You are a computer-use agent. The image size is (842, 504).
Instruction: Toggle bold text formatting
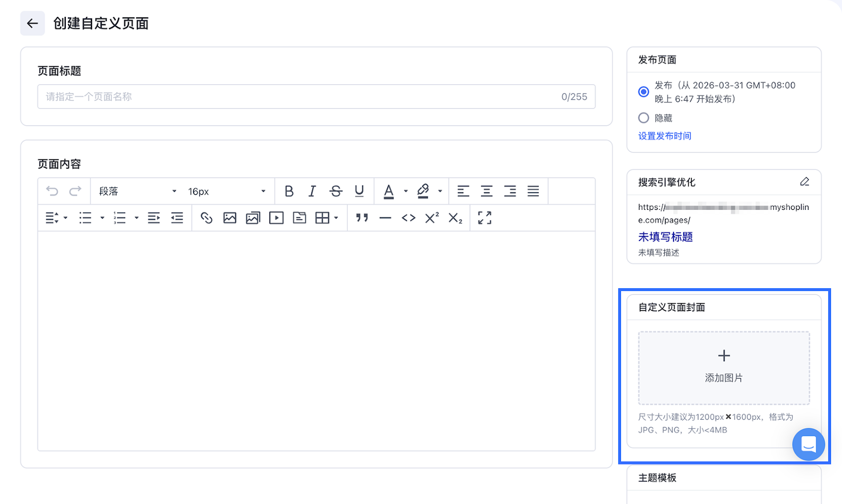pyautogui.click(x=289, y=191)
